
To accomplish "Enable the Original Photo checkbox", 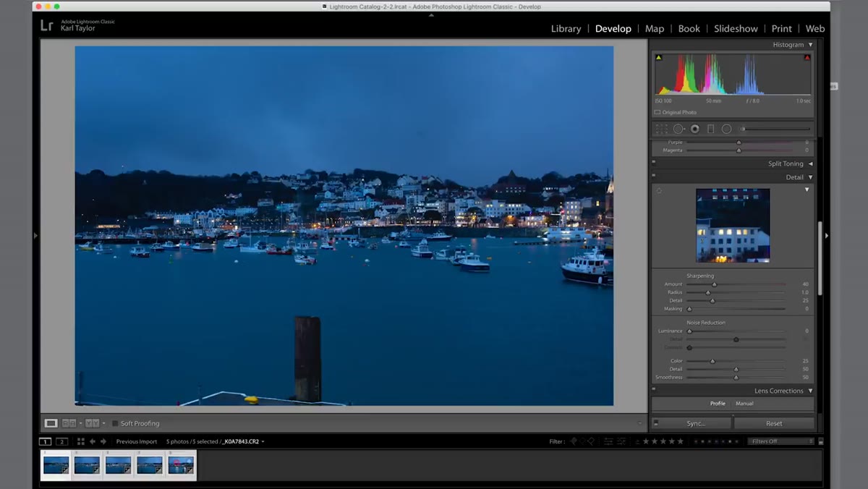I will pyautogui.click(x=658, y=112).
